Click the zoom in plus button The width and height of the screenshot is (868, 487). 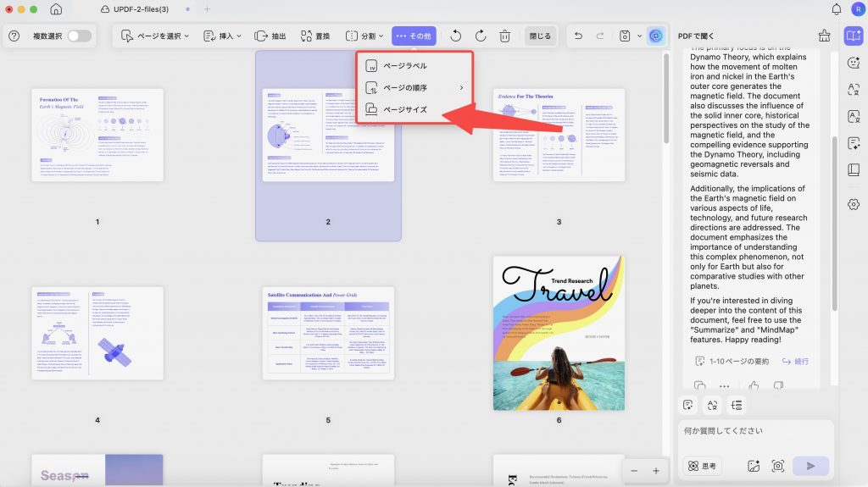pyautogui.click(x=656, y=471)
